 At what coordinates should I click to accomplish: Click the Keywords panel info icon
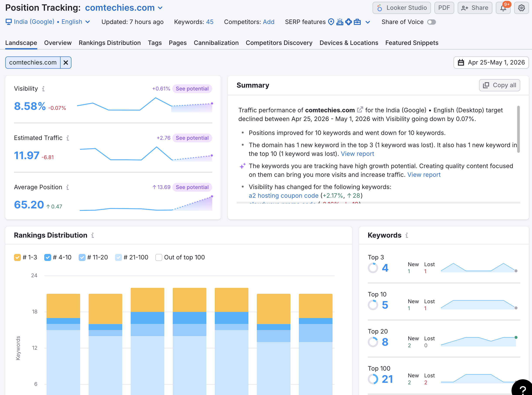pos(407,235)
